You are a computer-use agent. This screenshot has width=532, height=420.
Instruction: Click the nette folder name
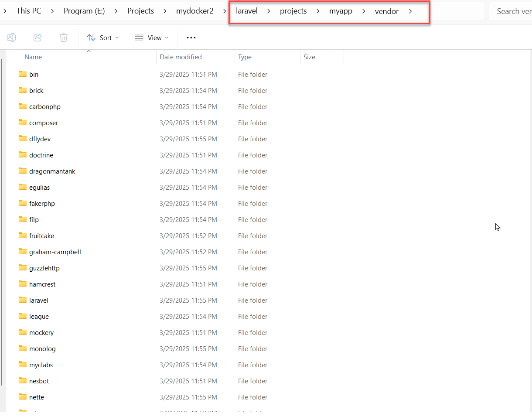(37, 397)
